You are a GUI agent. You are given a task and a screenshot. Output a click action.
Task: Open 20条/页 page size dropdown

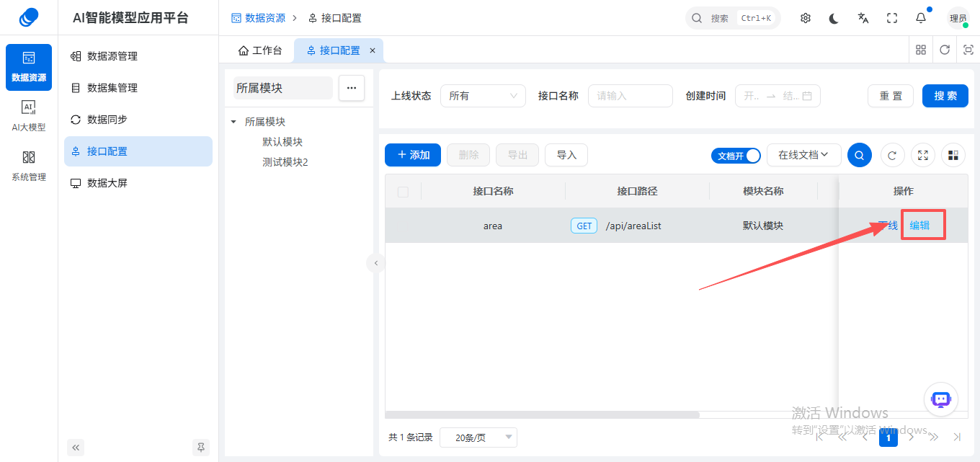click(x=478, y=437)
